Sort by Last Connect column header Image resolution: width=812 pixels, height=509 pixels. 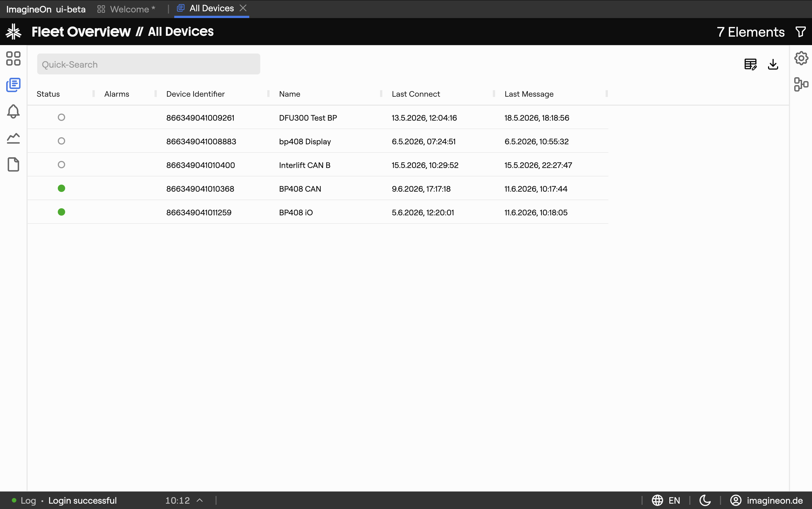pyautogui.click(x=416, y=94)
